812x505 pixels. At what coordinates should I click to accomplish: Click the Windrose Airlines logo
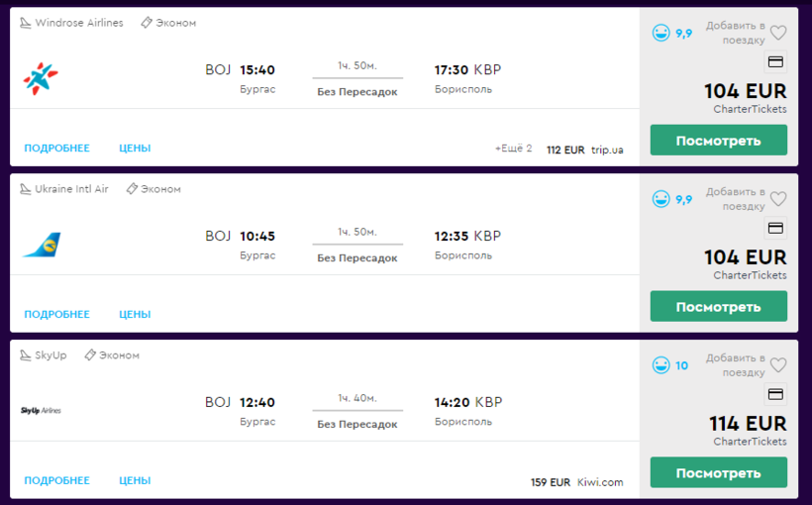[41, 77]
